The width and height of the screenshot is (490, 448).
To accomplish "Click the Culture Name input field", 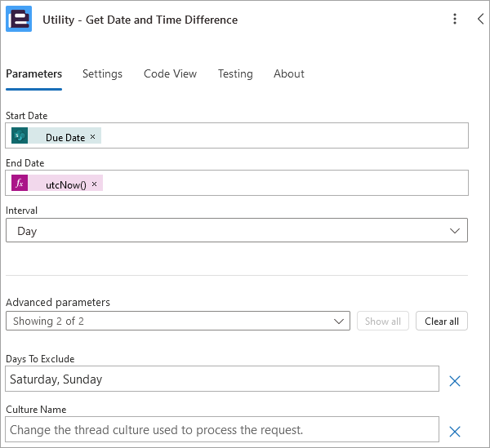I will pos(222,429).
